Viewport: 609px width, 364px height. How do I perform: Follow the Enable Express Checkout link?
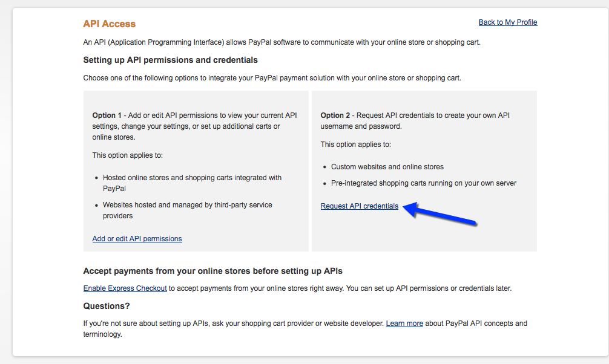point(125,288)
